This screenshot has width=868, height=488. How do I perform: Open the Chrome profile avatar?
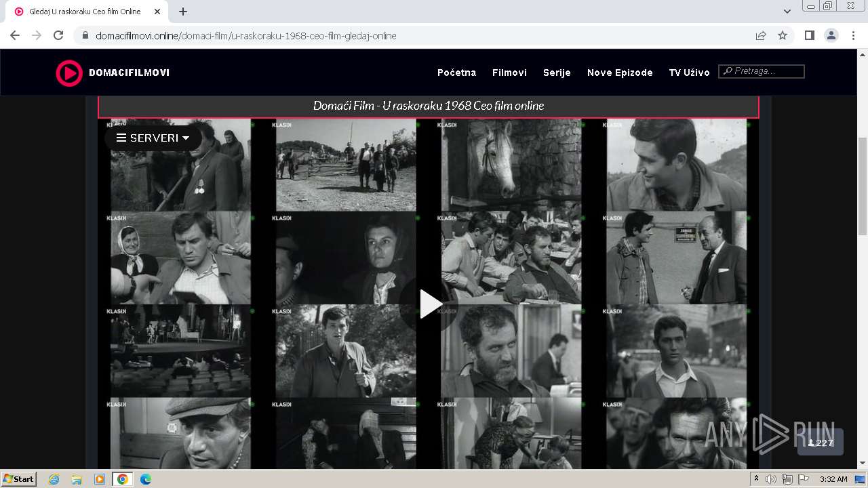(831, 35)
